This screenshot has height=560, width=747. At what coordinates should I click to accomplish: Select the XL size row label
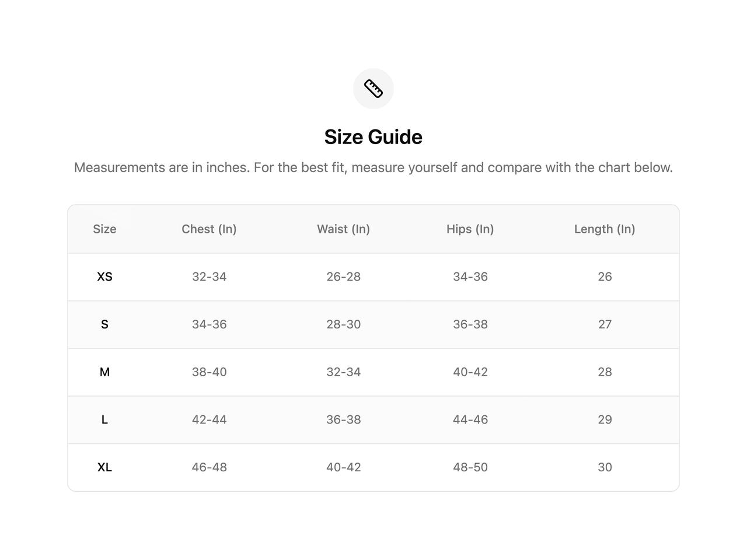click(x=104, y=467)
